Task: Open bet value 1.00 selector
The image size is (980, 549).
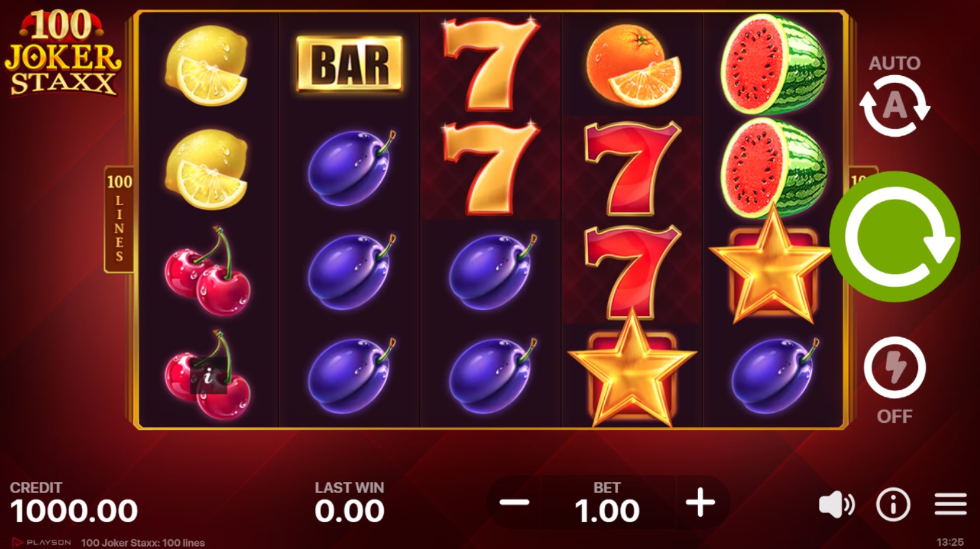Action: (607, 502)
